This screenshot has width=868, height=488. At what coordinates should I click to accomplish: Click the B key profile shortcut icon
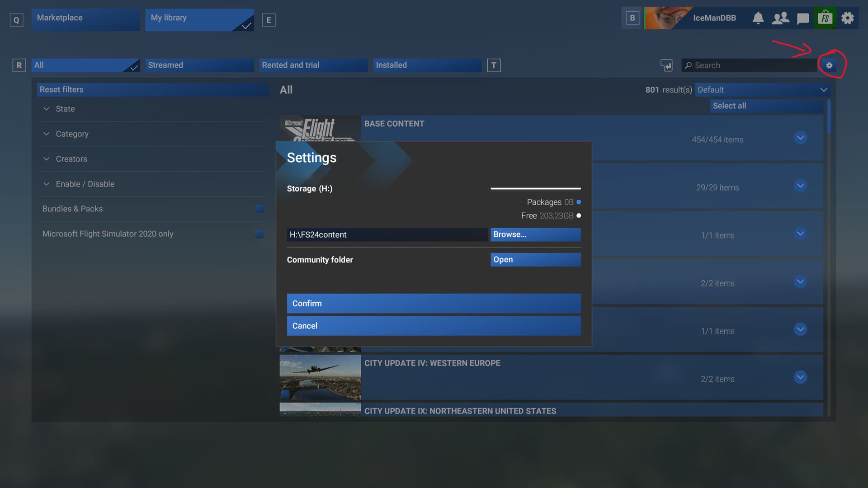(632, 18)
